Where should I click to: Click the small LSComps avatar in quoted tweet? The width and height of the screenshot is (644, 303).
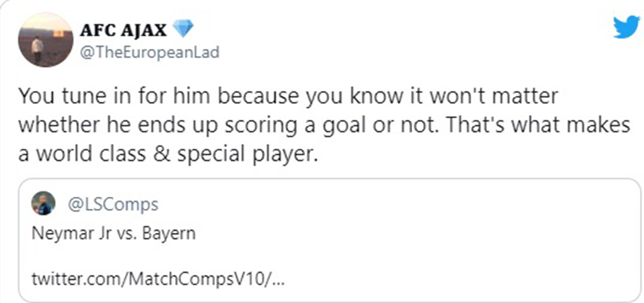pos(43,203)
